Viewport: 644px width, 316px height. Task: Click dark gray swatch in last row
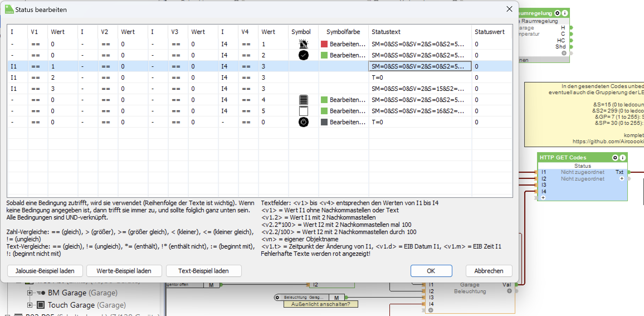[324, 122]
